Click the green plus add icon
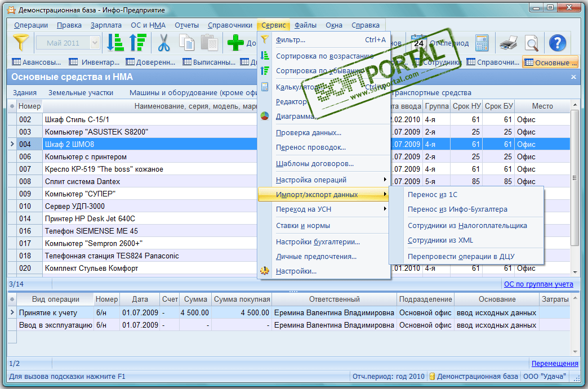588x389 pixels. click(x=235, y=43)
